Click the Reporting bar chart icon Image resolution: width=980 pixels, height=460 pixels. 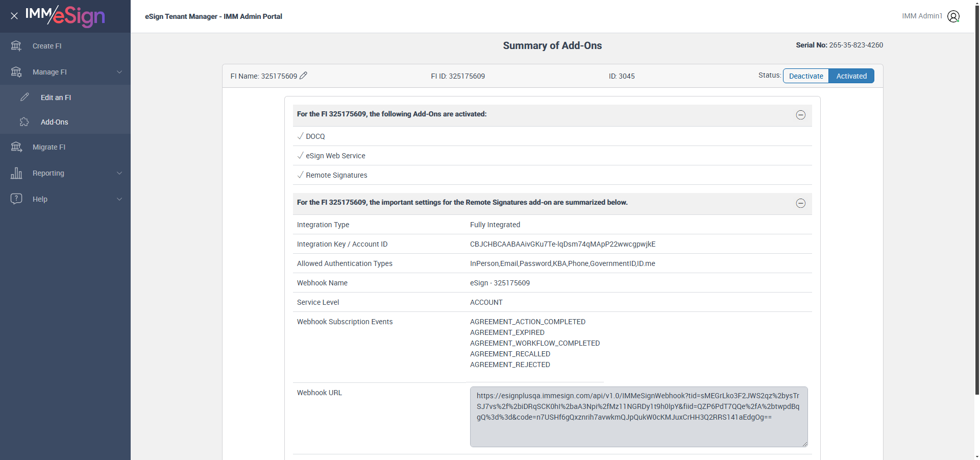pos(16,173)
